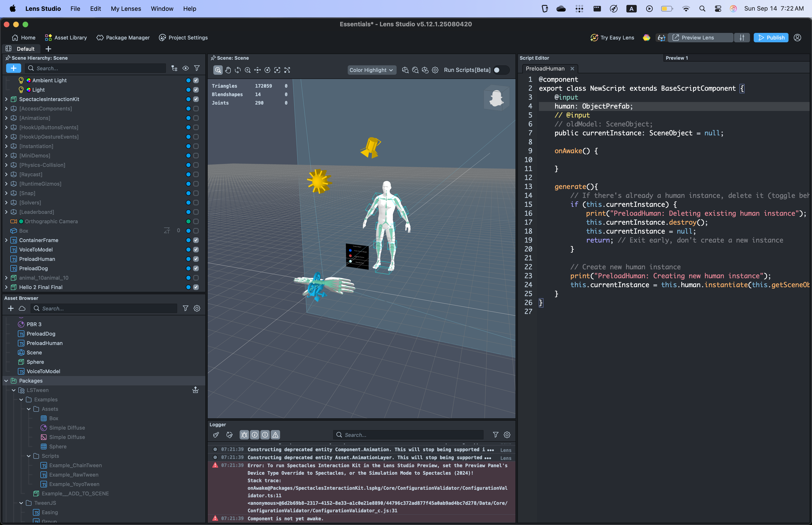
Task: Click the Preview Lens button
Action: (697, 38)
